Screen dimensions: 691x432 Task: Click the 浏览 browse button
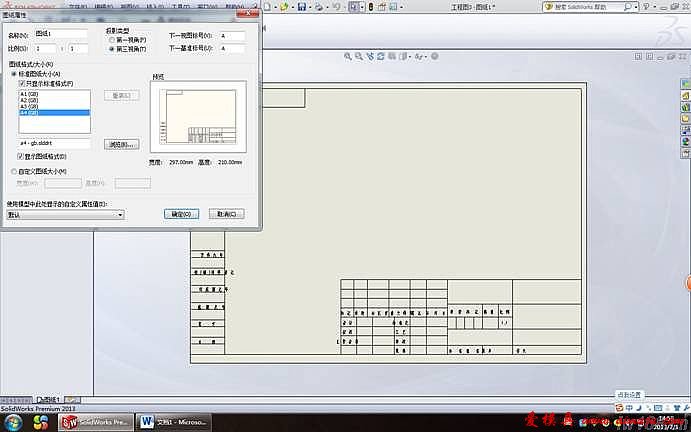pyautogui.click(x=119, y=144)
